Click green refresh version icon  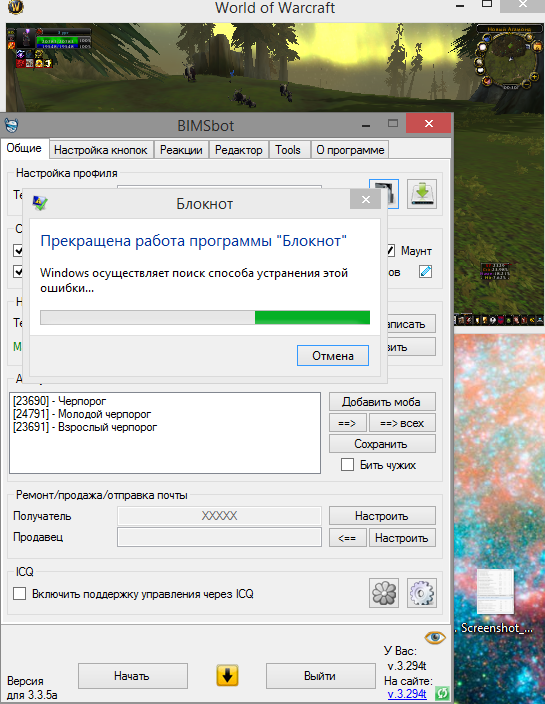[x=442, y=693]
